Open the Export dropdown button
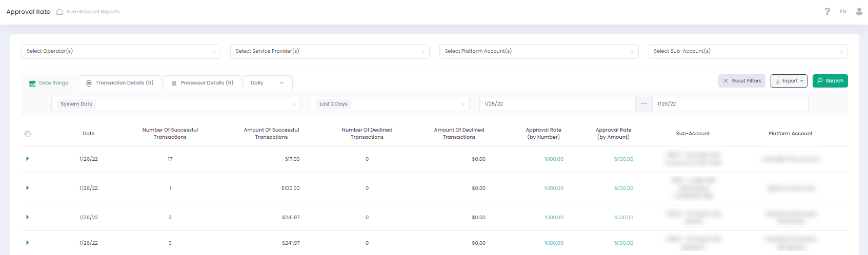The width and height of the screenshot is (868, 255). (789, 81)
